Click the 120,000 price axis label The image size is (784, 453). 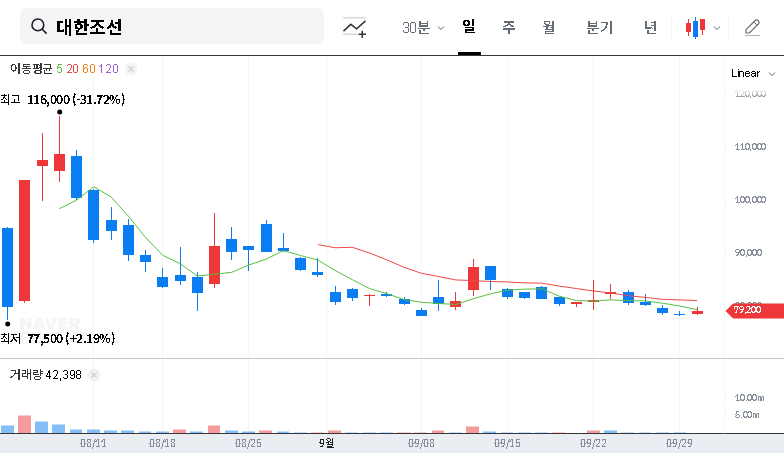tap(750, 94)
